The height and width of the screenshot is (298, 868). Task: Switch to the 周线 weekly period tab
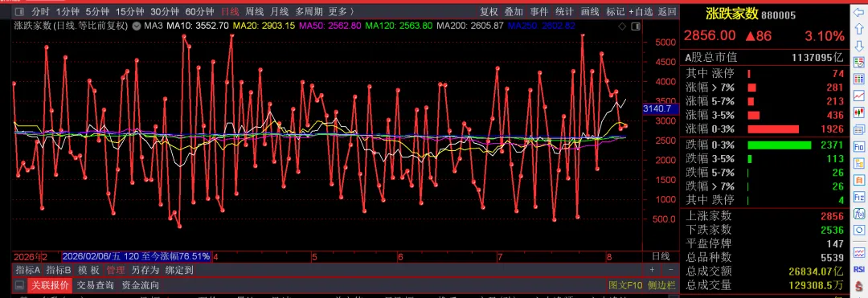255,11
